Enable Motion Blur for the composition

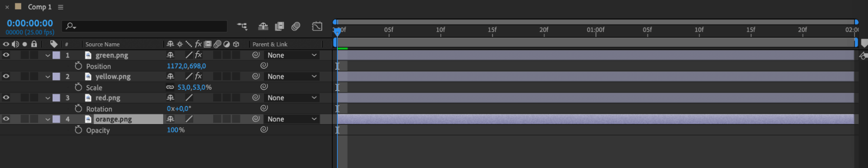[296, 27]
